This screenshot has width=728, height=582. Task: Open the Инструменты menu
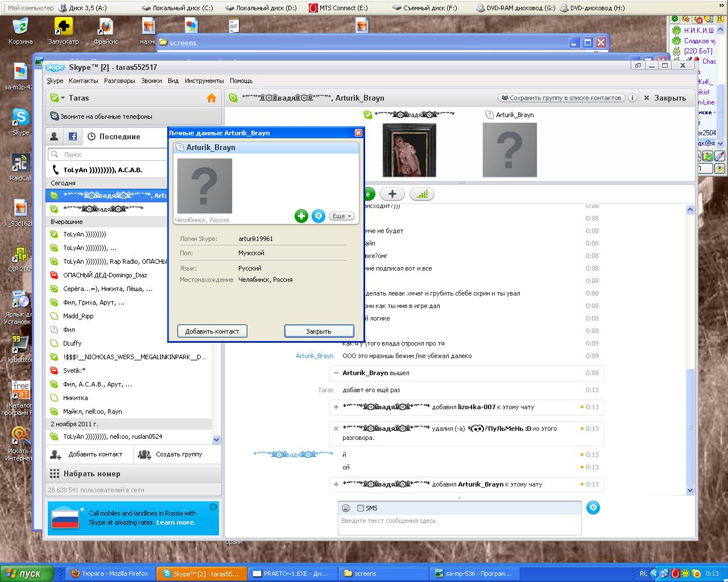(204, 81)
